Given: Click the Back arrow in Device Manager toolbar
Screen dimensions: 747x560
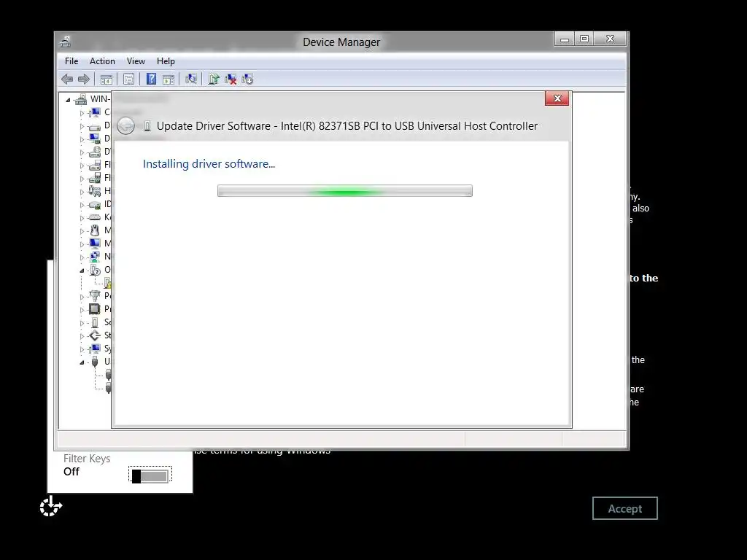Looking at the screenshot, I should 67,79.
